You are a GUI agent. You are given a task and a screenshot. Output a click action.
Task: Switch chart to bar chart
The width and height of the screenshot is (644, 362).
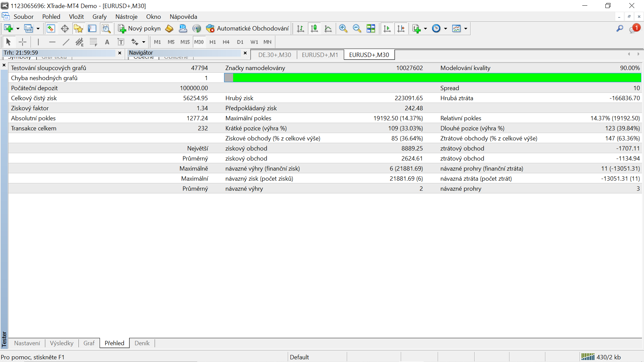coord(301,28)
